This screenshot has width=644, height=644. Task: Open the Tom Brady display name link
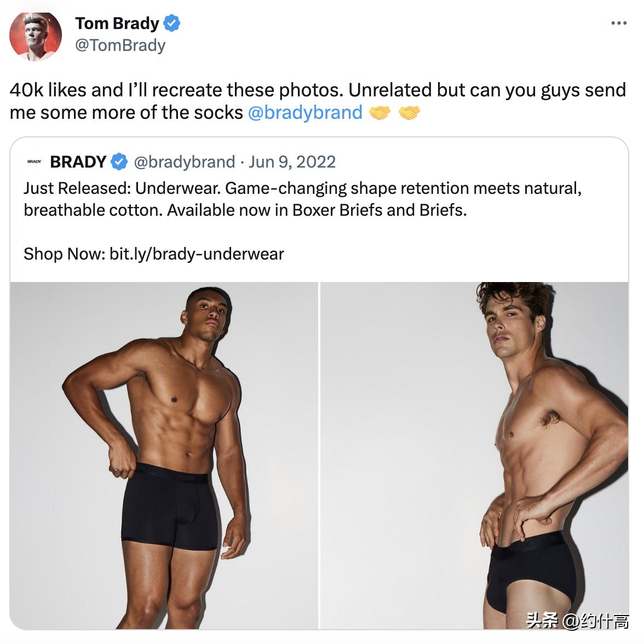(117, 24)
